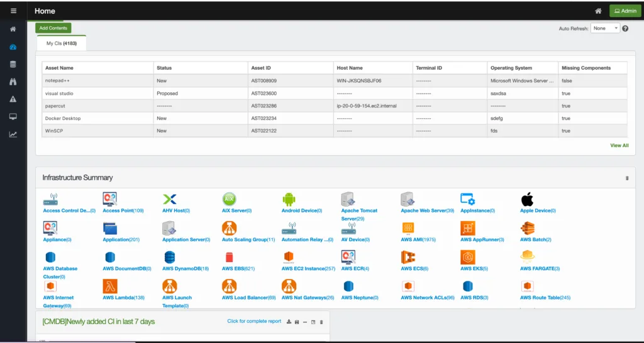Click the Proposed status cell
Image resolution: width=644 pixels, height=343 pixels.
point(201,93)
